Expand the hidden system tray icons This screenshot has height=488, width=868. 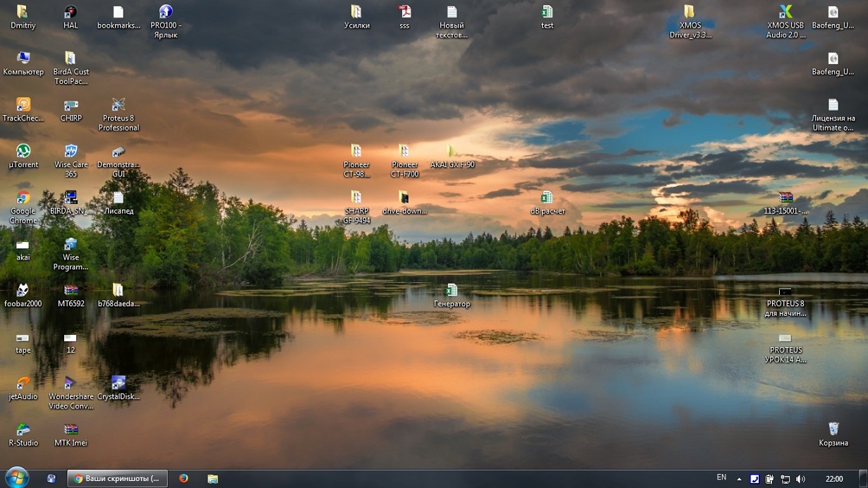coord(740,479)
